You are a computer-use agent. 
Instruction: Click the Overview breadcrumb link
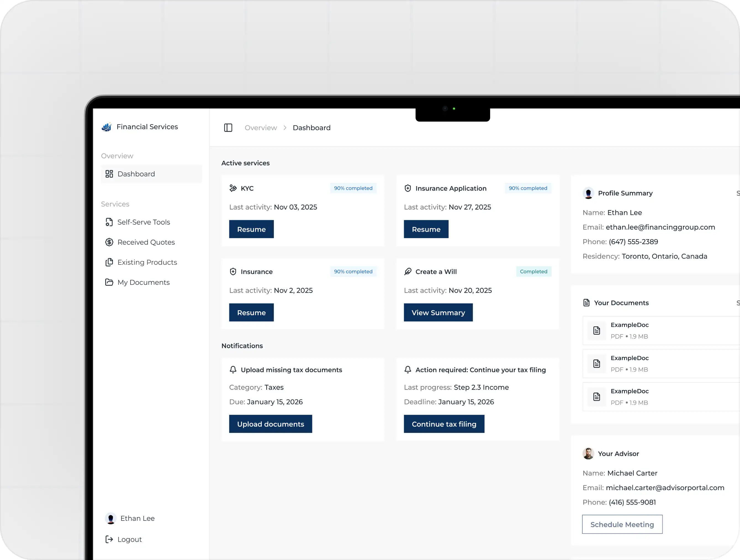(x=261, y=128)
